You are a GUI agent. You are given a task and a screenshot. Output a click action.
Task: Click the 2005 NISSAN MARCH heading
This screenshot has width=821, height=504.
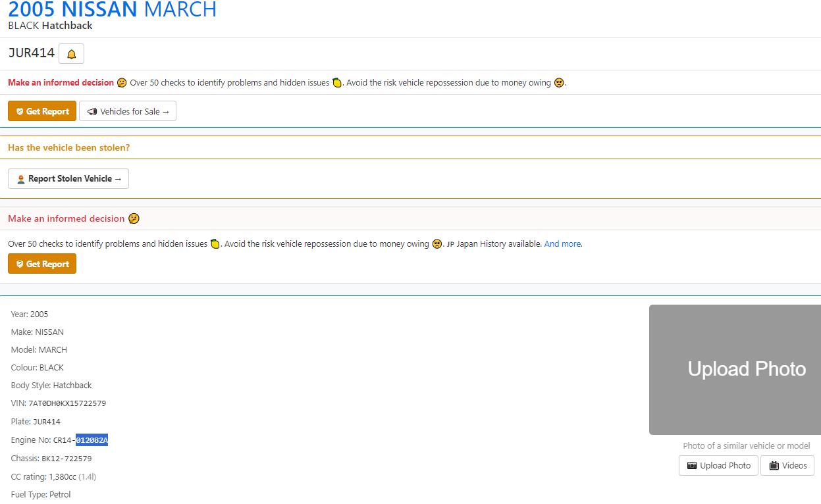(112, 9)
